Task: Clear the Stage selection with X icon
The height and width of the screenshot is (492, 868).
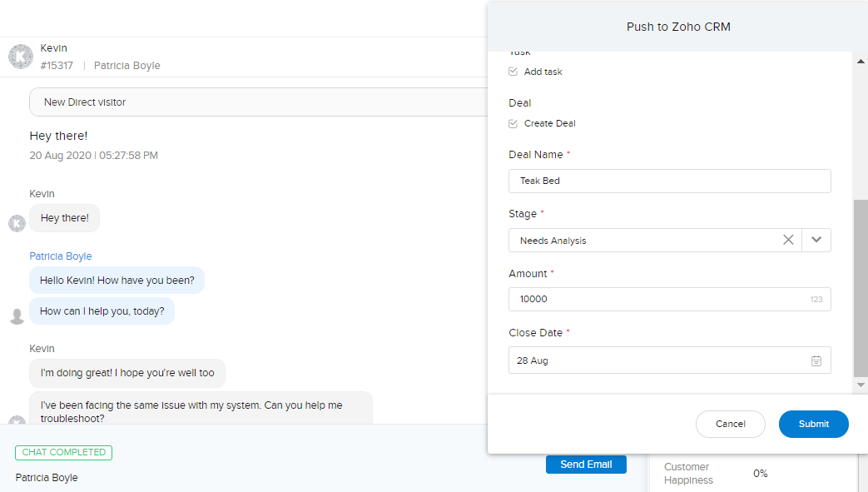Action: 788,240
